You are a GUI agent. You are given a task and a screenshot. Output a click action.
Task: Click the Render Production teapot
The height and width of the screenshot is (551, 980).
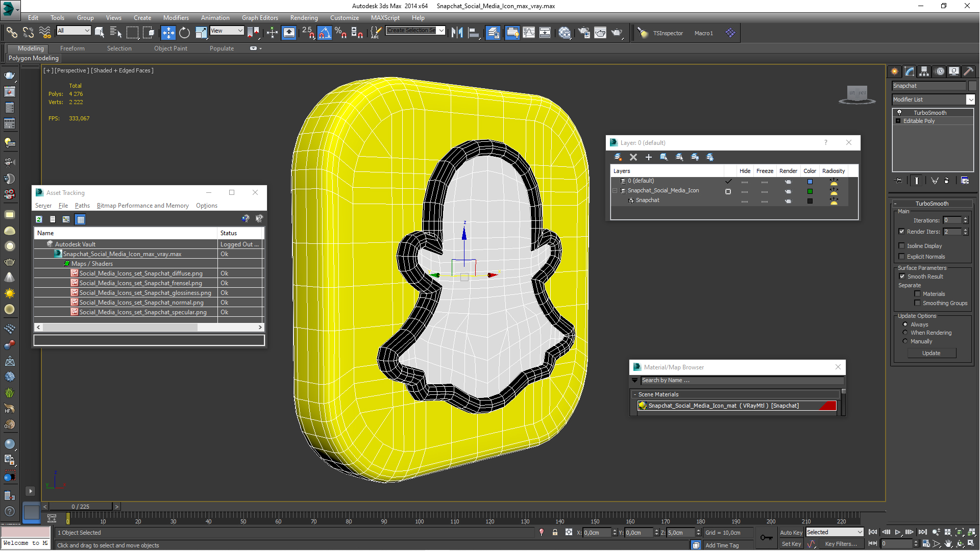617,33
